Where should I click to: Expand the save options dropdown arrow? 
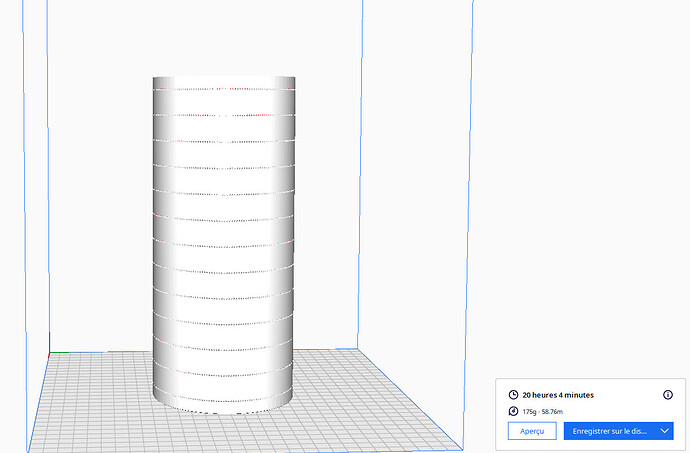[665, 431]
